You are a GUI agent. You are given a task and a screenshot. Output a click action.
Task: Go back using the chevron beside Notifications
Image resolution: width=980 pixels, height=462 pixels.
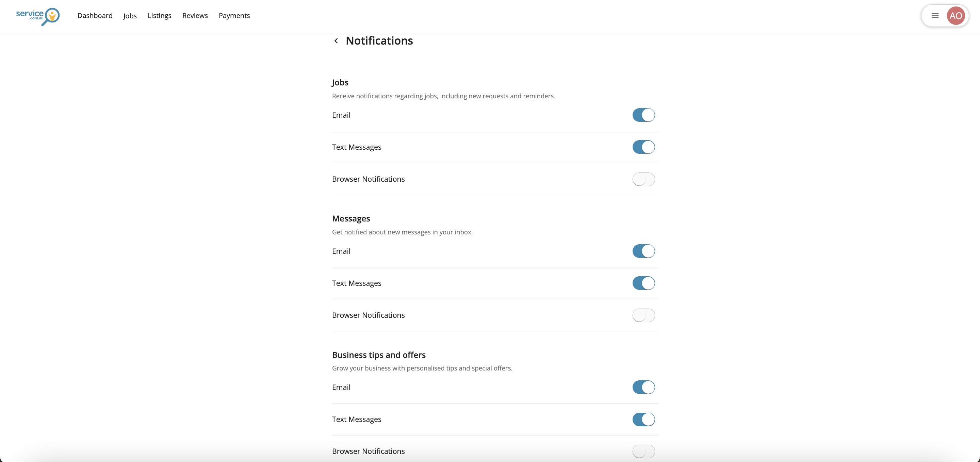[x=336, y=41]
